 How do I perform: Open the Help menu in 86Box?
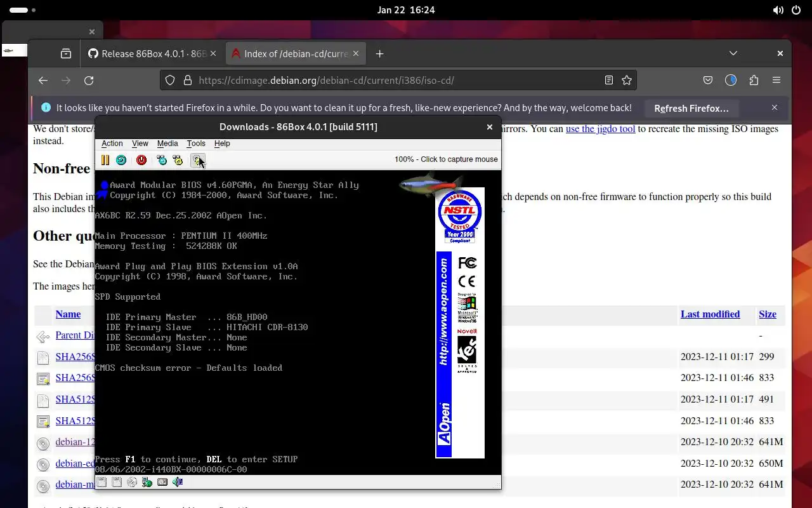pyautogui.click(x=222, y=144)
